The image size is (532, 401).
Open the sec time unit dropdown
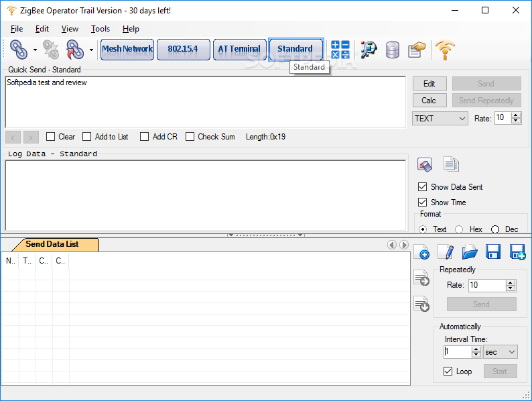pyautogui.click(x=501, y=352)
